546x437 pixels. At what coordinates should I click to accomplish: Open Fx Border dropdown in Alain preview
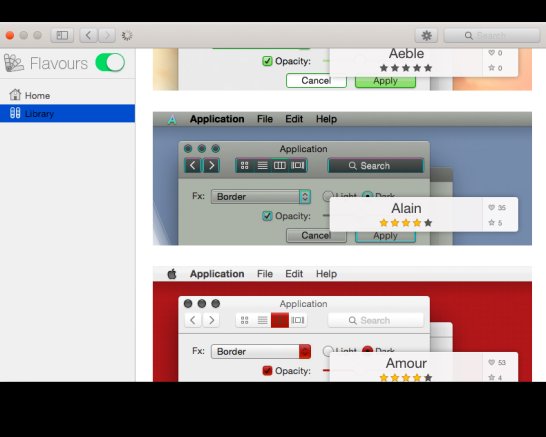coord(261,197)
